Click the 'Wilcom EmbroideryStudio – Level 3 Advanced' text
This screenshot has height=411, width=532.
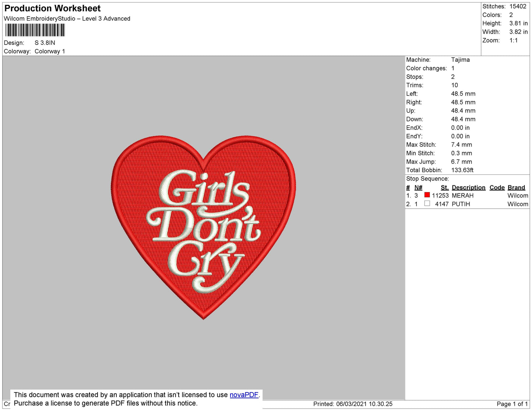pyautogui.click(x=67, y=19)
